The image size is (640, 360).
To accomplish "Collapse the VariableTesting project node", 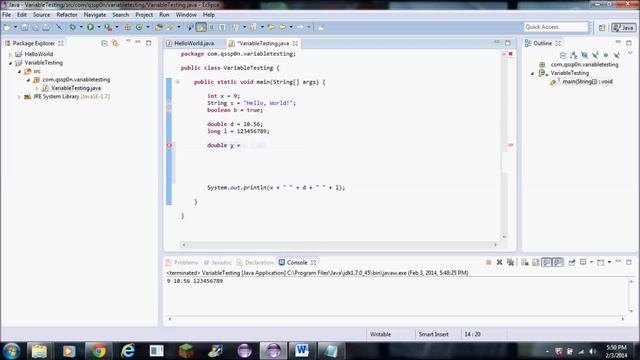I will pyautogui.click(x=11, y=63).
